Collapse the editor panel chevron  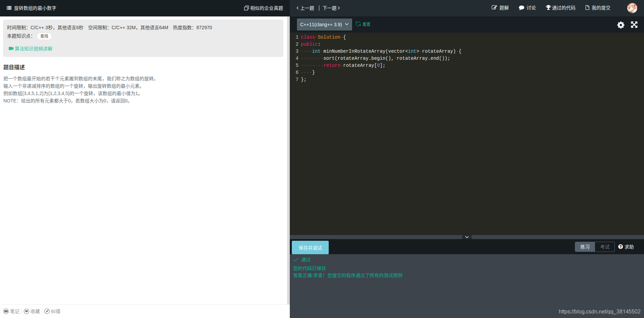[x=467, y=237]
